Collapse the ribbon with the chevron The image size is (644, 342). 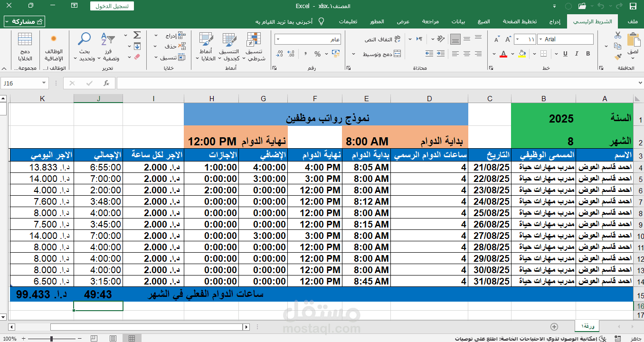coord(4,68)
